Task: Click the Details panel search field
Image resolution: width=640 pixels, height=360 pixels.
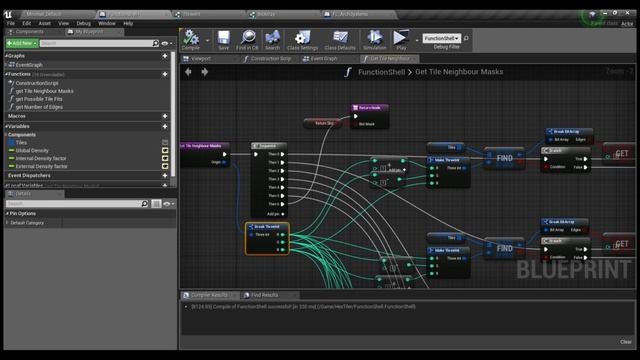Action: tap(74, 203)
